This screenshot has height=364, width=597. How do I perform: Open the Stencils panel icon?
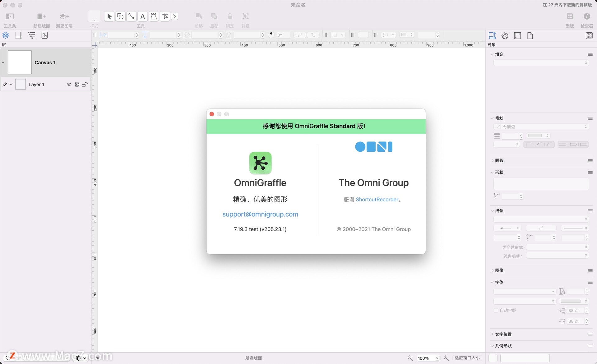point(570,16)
